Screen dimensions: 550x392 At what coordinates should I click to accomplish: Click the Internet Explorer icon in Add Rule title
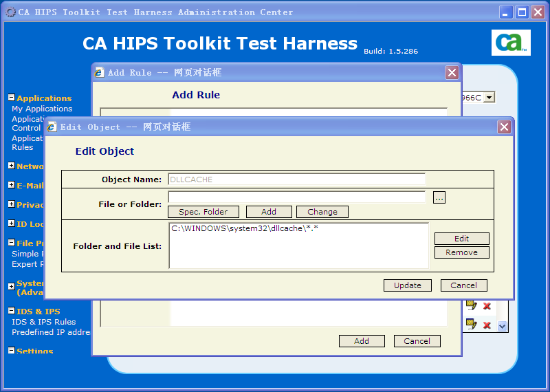pyautogui.click(x=99, y=73)
